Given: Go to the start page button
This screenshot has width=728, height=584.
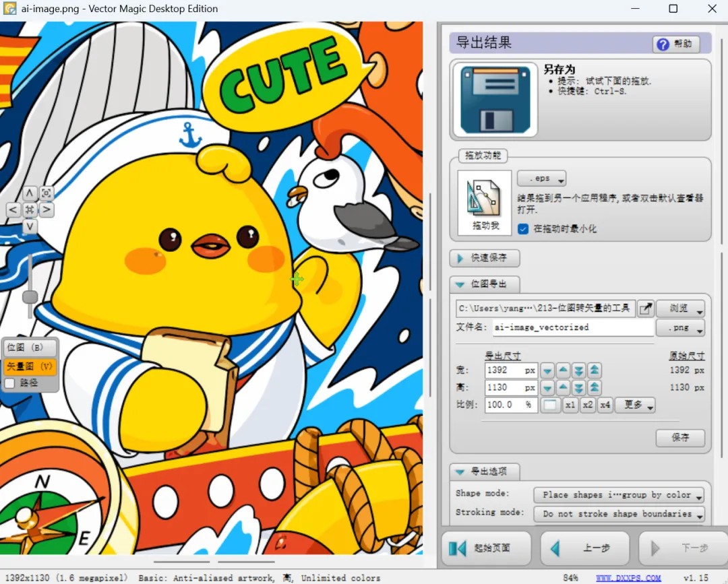Looking at the screenshot, I should [486, 548].
